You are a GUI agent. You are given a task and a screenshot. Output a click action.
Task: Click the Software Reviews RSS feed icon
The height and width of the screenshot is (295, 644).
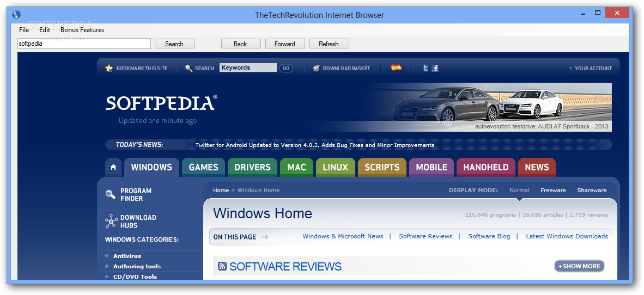pos(222,266)
